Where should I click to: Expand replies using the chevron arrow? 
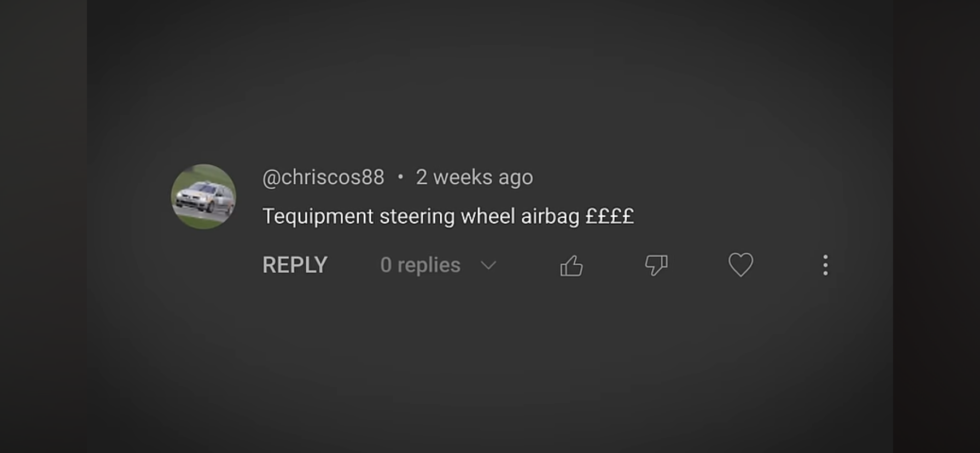tap(488, 266)
